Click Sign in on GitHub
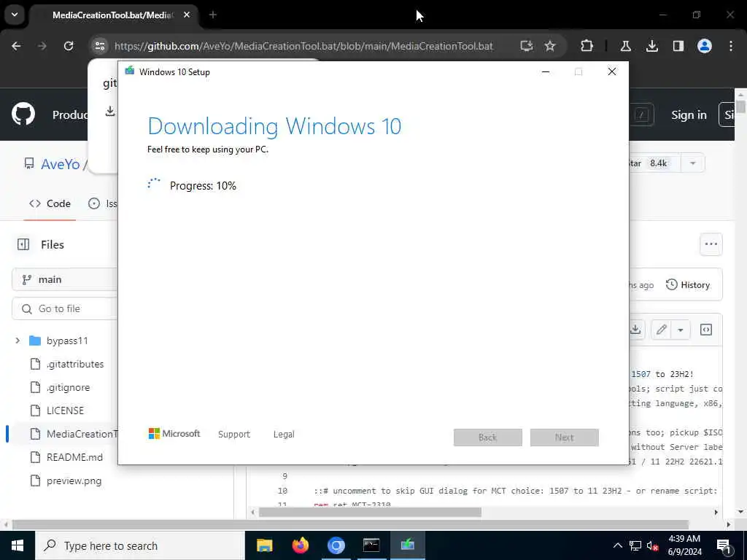747x560 pixels. tap(689, 114)
